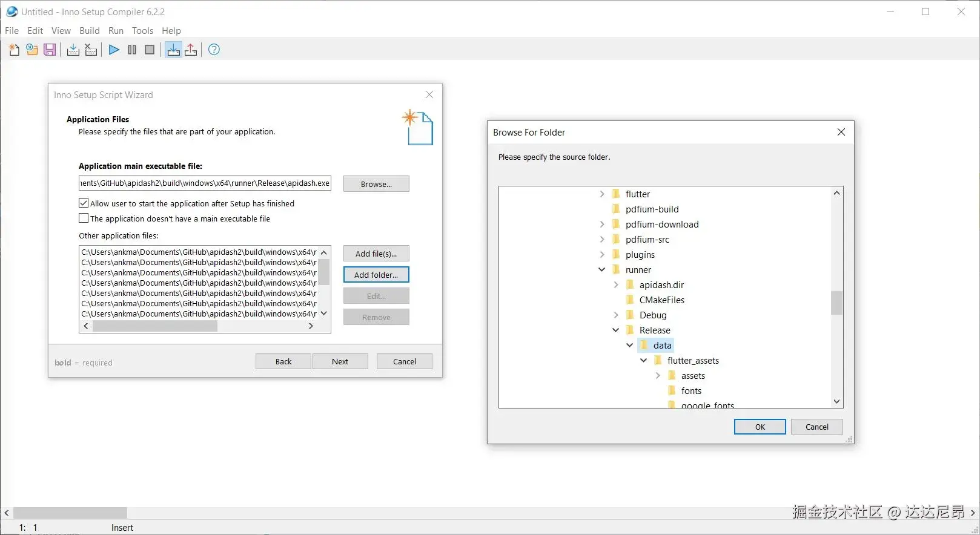Click the wizard Back button
Image resolution: width=980 pixels, height=535 pixels.
pyautogui.click(x=283, y=361)
